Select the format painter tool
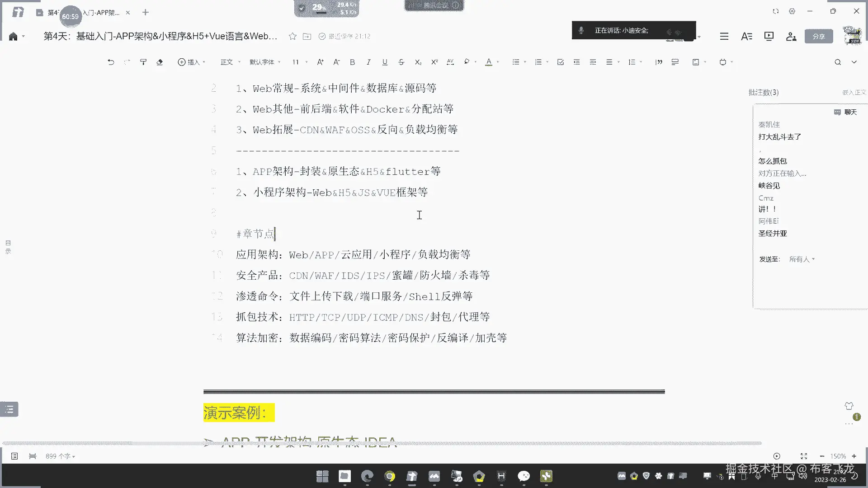This screenshot has width=868, height=488. pyautogui.click(x=143, y=62)
